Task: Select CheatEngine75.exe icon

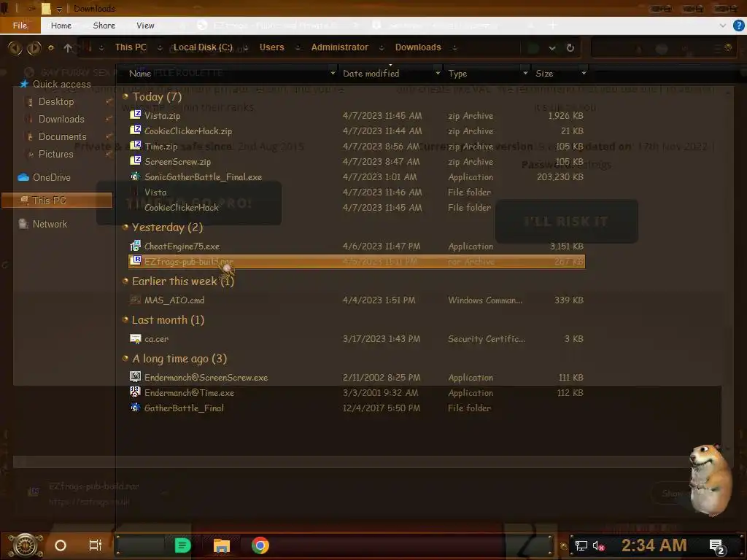Action: (x=135, y=246)
